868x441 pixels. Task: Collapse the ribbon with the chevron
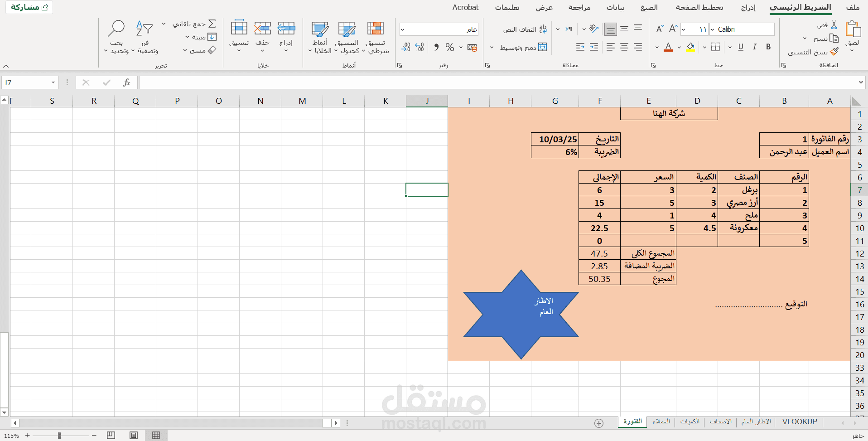point(6,66)
